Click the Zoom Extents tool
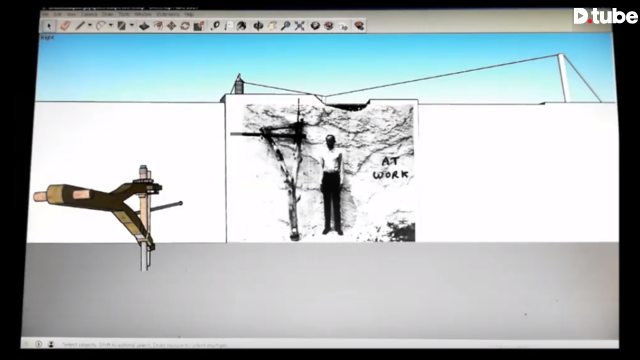Image resolution: width=640 pixels, height=360 pixels. click(300, 26)
